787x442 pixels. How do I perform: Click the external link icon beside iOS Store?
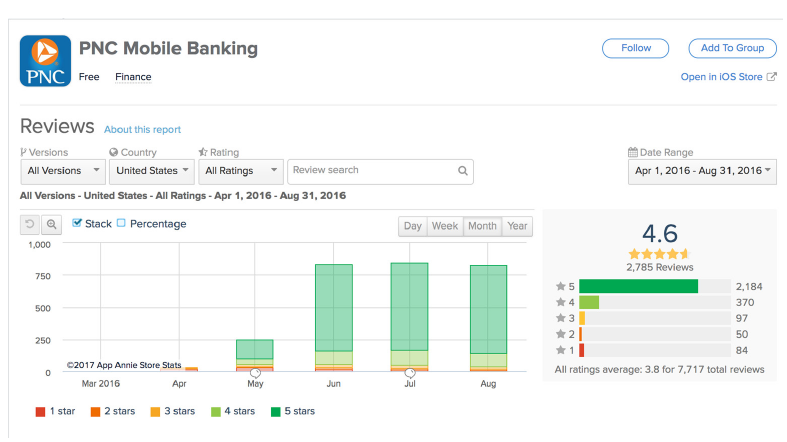(771, 77)
